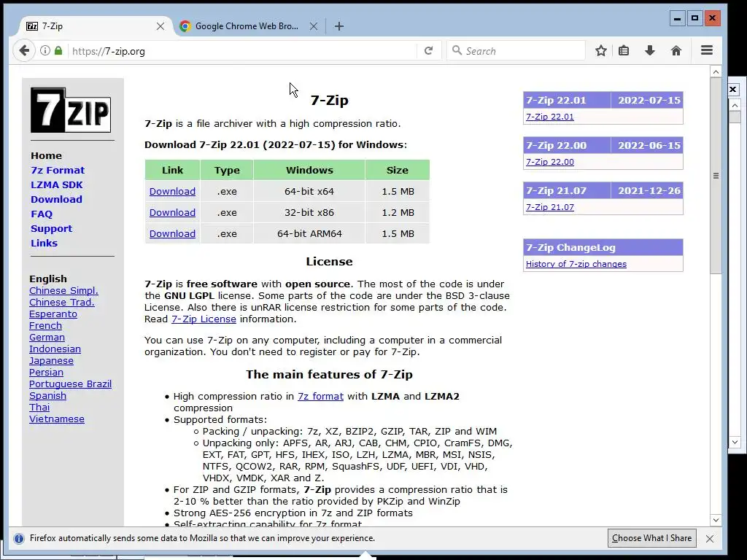Switch language to Chinese Trad.
Screen dimensions: 747x560
click(x=62, y=303)
